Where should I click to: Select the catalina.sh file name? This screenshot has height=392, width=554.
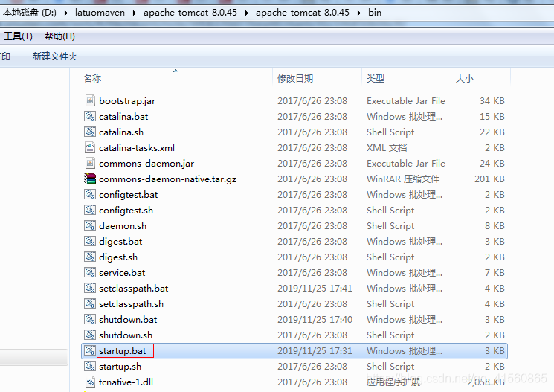point(121,132)
